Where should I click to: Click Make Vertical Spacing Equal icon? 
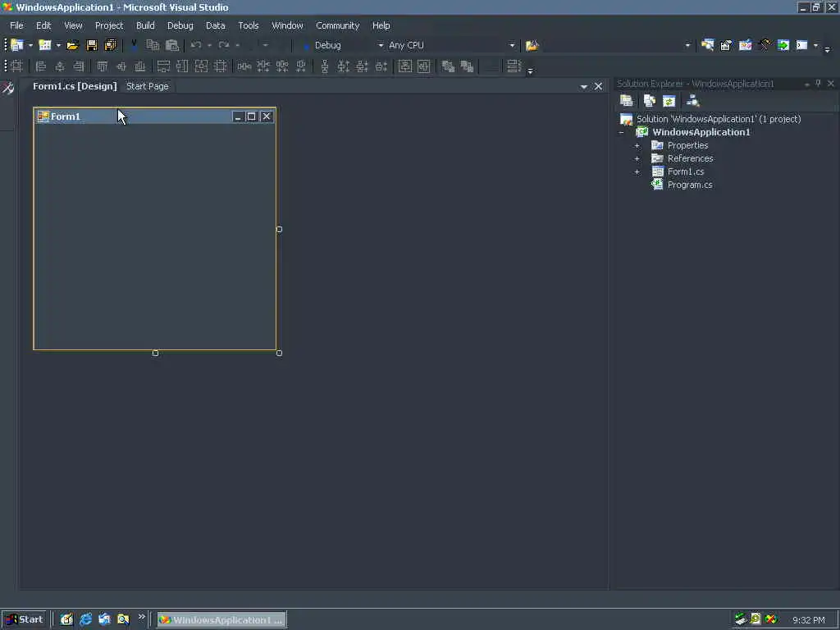(324, 66)
